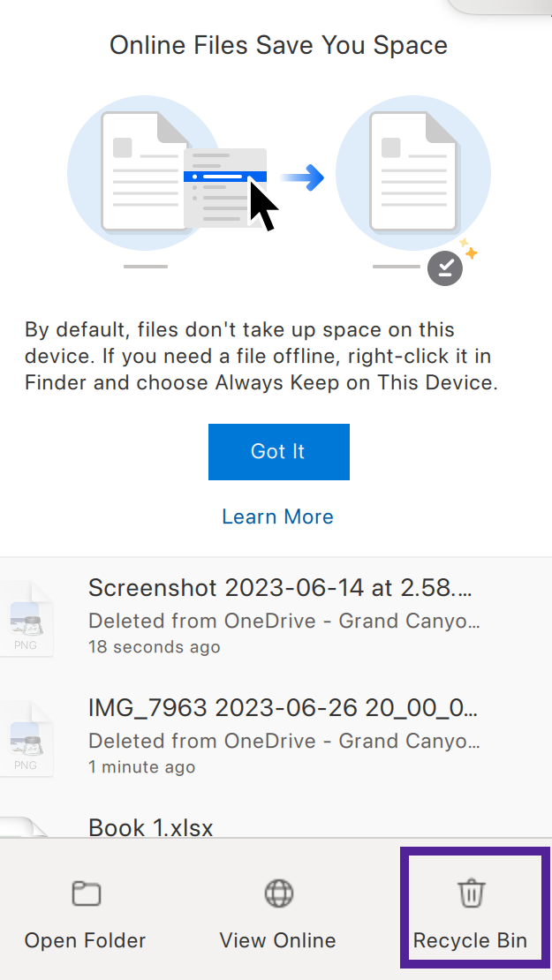The image size is (552, 980).
Task: Click the Recycle Bin trash icon
Action: (472, 893)
